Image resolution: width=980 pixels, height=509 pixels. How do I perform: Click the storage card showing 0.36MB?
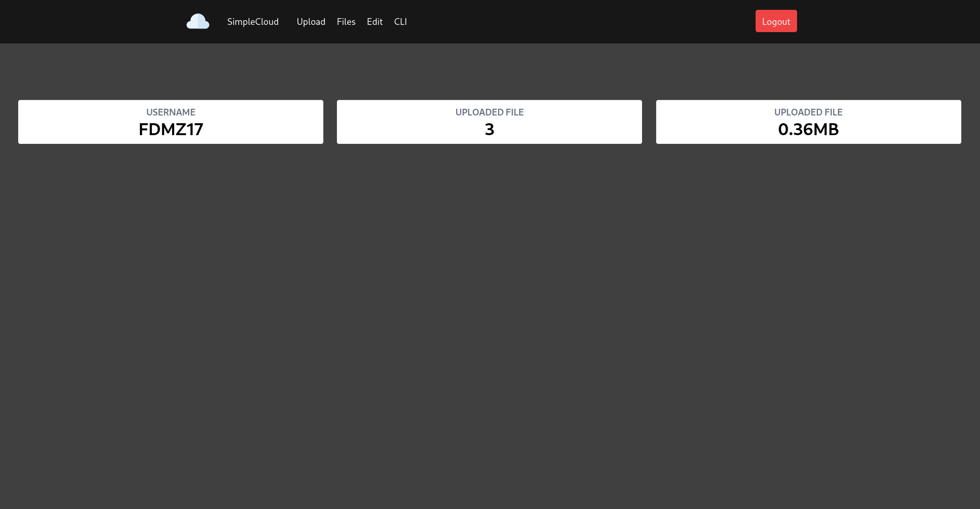click(808, 121)
